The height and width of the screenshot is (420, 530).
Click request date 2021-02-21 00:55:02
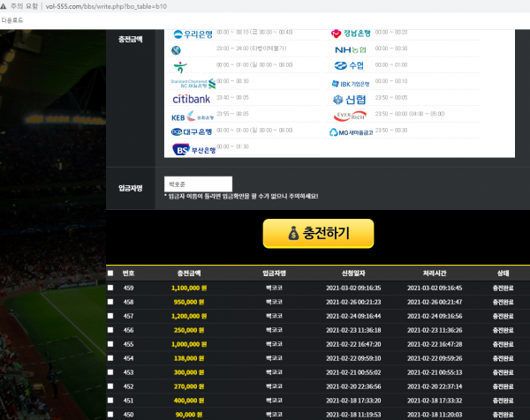pos(353,372)
